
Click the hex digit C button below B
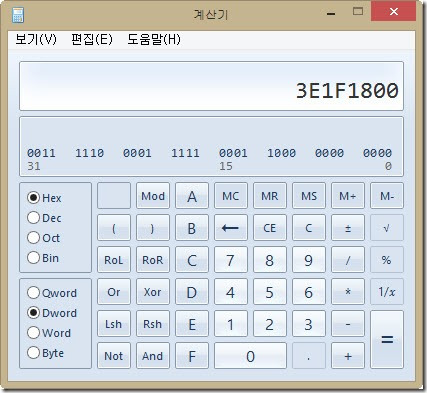coord(192,260)
